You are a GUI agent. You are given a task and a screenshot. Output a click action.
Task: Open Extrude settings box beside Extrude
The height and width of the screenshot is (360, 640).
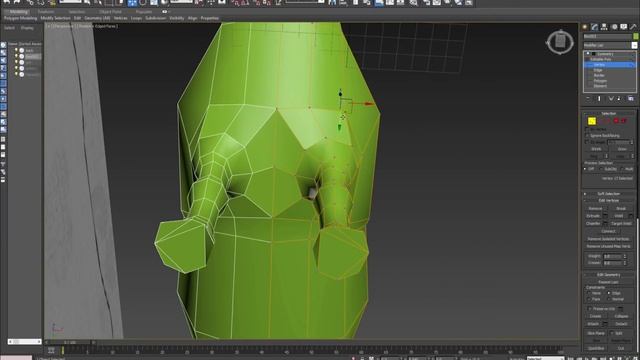[x=605, y=216]
